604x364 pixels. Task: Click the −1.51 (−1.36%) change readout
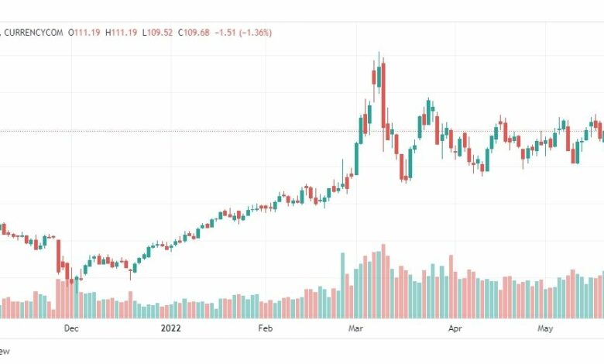[x=243, y=33]
